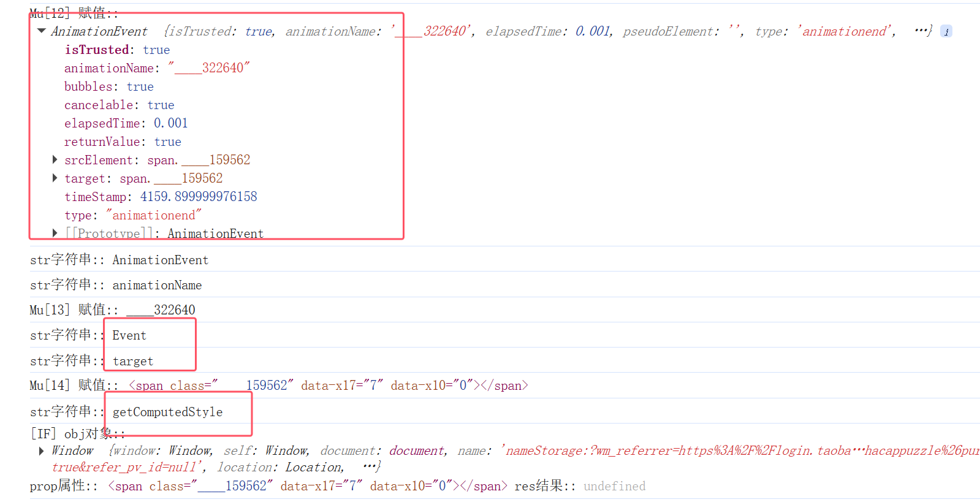Click the Mu[13] value ____322640
Screen dimensions: 980x502
161,311
